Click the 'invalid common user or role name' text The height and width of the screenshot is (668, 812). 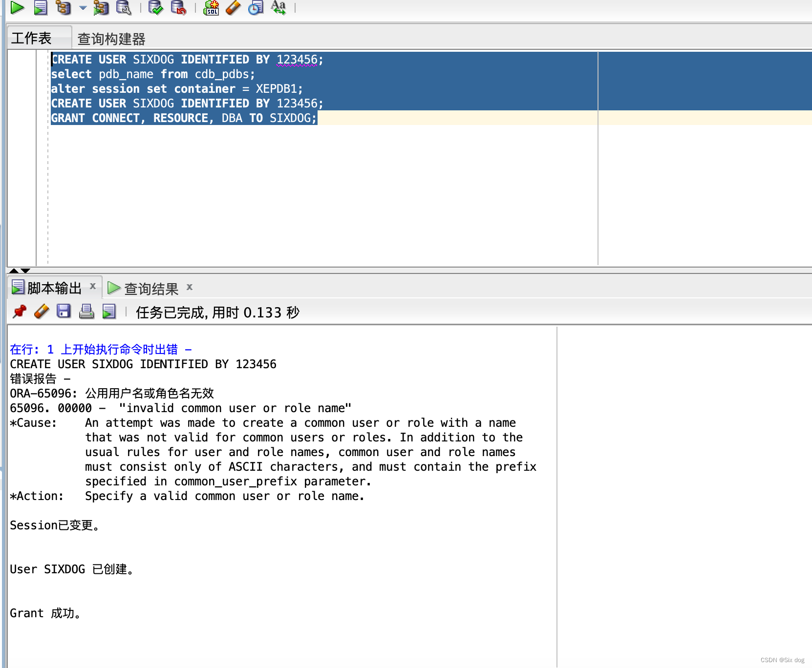[235, 408]
